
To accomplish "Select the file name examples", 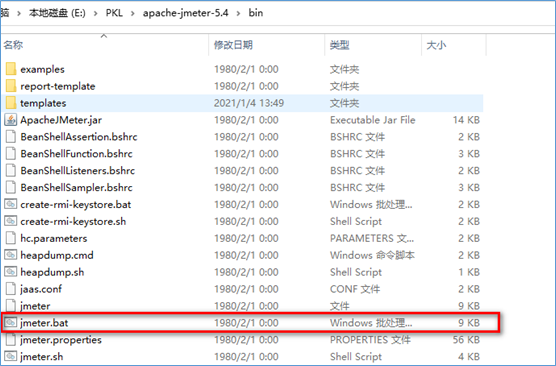I will coord(43,69).
